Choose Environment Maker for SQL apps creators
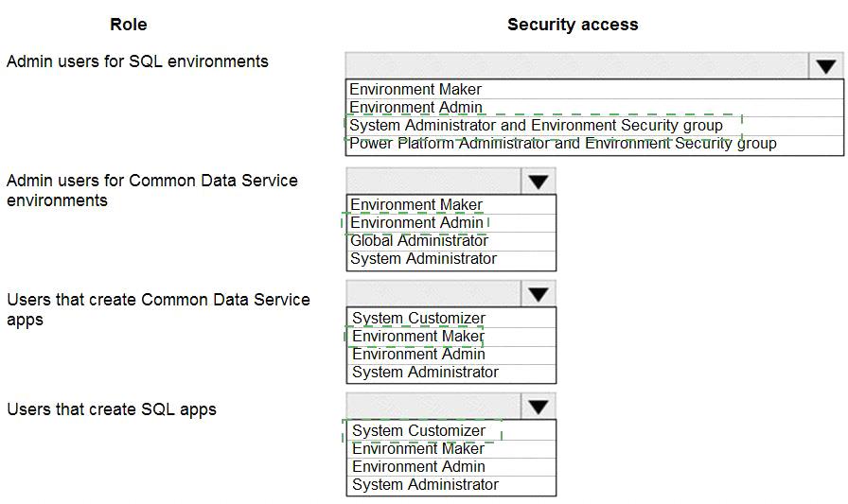 (x=451, y=448)
